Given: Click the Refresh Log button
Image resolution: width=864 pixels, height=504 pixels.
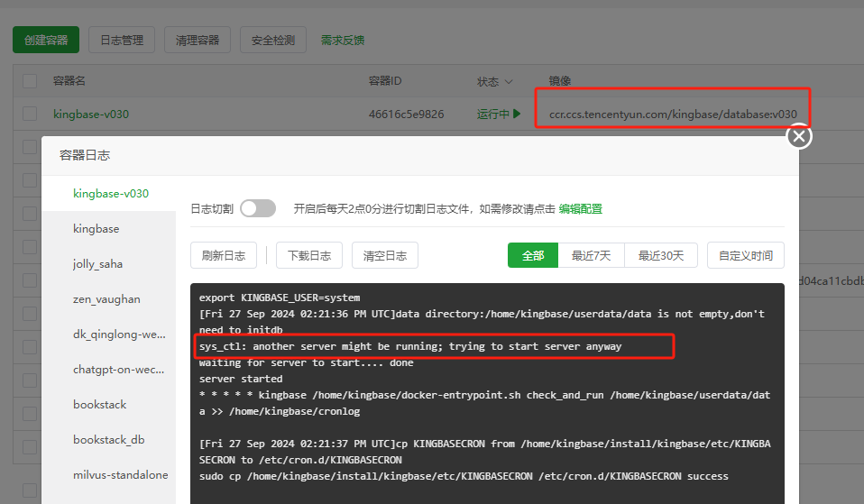Looking at the screenshot, I should (223, 255).
